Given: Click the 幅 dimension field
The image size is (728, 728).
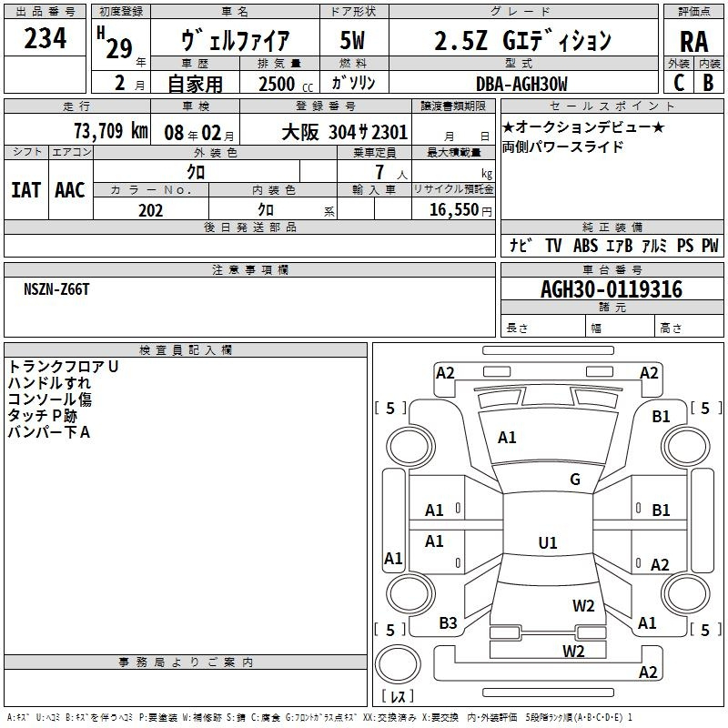Looking at the screenshot, I should coord(620,328).
